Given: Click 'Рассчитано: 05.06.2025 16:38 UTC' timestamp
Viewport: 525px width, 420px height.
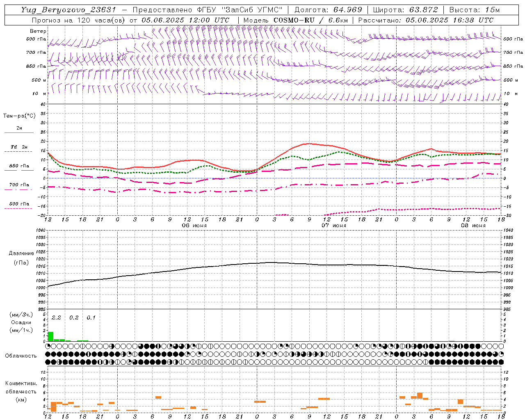Looking at the screenshot, I should coord(426,20).
